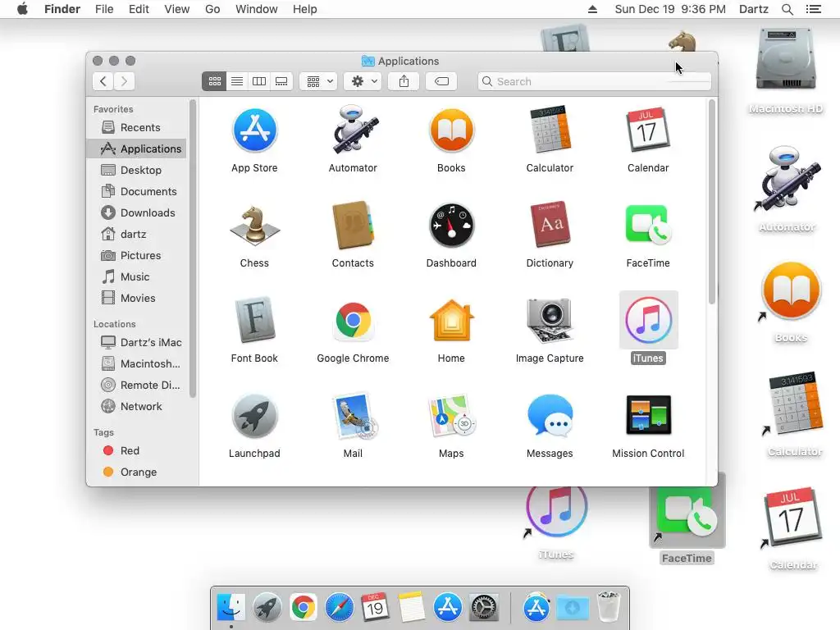Select the Dashboard app icon
This screenshot has width=840, height=630.
[451, 226]
